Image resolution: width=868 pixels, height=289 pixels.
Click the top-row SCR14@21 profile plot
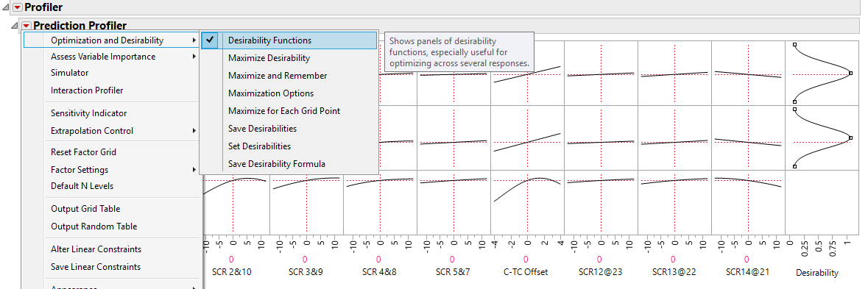(x=748, y=73)
